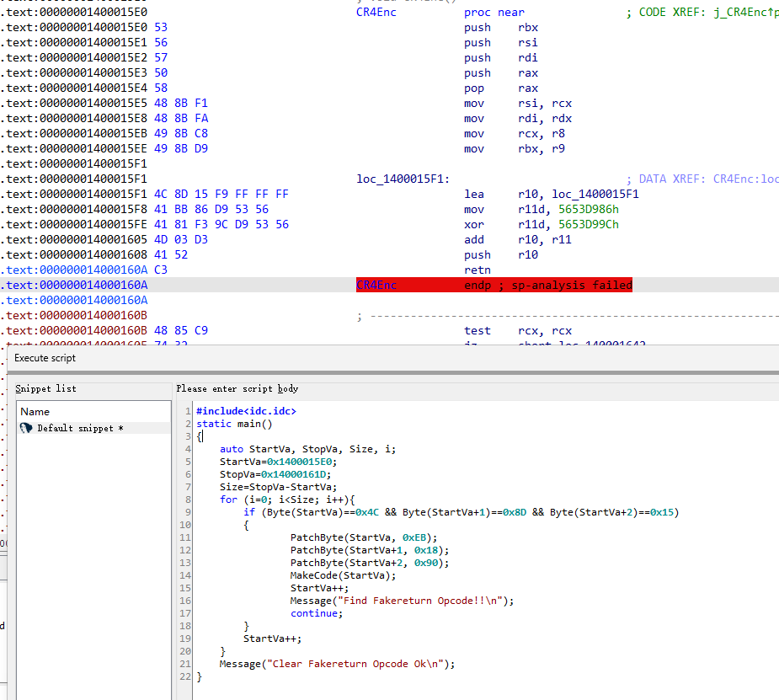This screenshot has width=779, height=700.
Task: Select the retn instruction line
Action: tap(477, 270)
